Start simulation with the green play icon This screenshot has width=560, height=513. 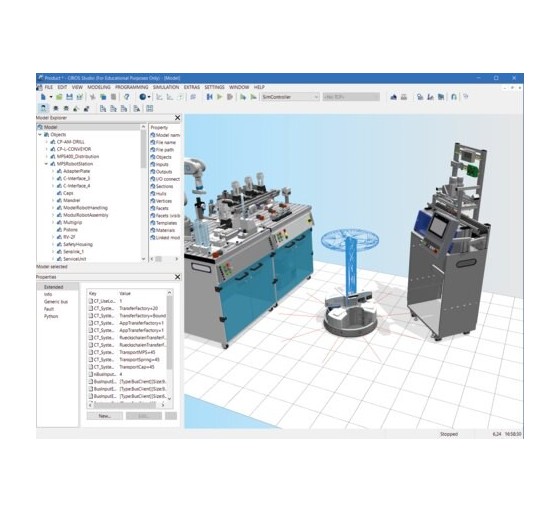click(220, 97)
